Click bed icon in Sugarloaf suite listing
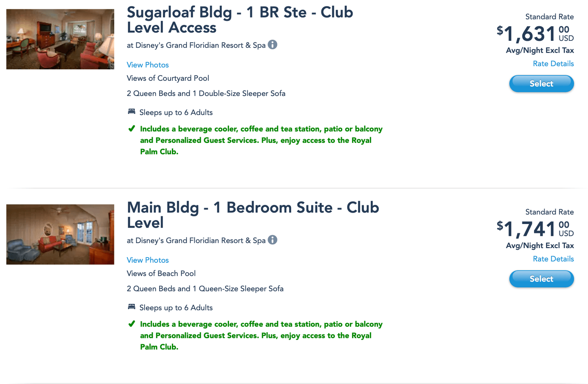 [131, 112]
